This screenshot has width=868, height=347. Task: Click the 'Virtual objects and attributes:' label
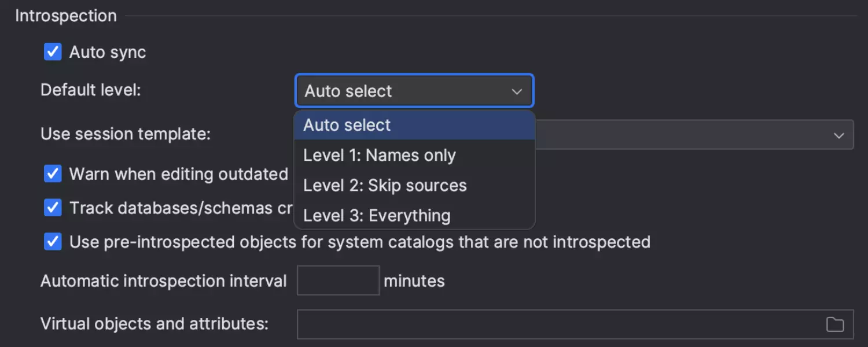click(x=155, y=324)
